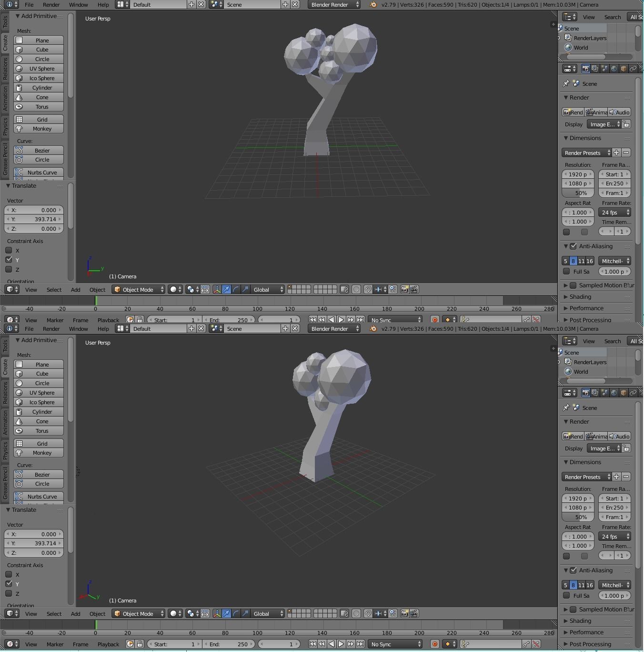Viewport: 644px width, 652px height.
Task: Jump to last frame in bottom timeline
Action: tap(361, 644)
